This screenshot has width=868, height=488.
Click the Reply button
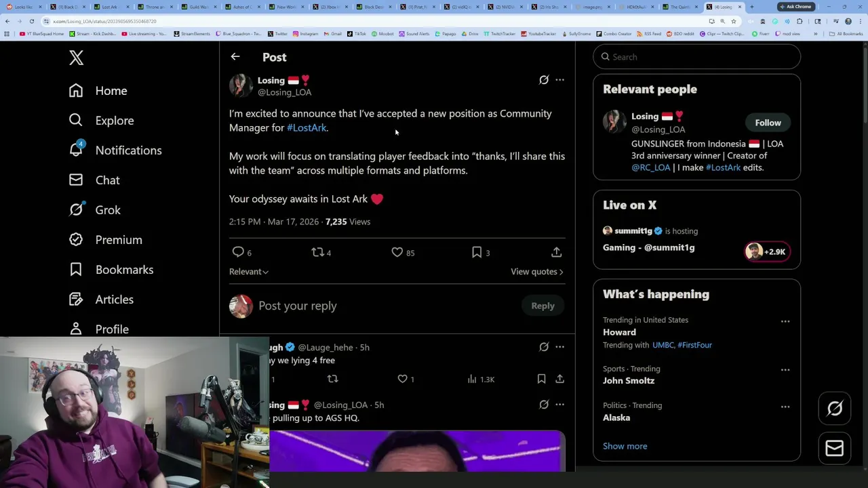pos(542,306)
